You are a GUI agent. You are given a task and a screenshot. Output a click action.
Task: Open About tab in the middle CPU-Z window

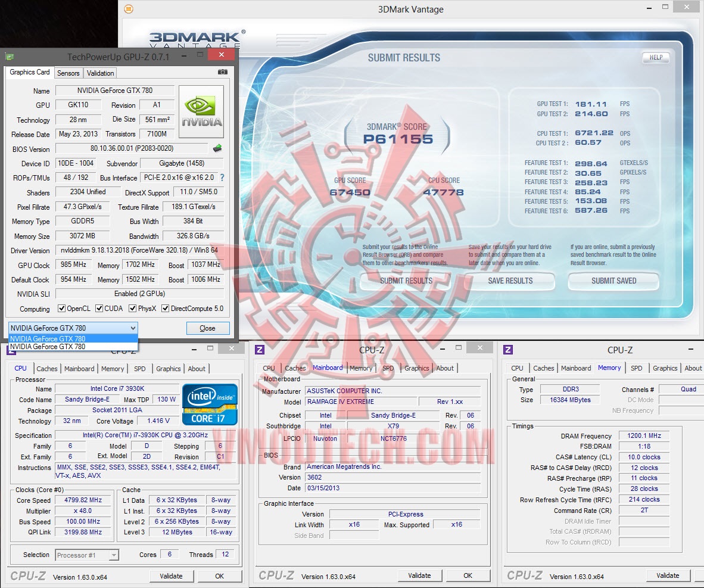coord(445,368)
